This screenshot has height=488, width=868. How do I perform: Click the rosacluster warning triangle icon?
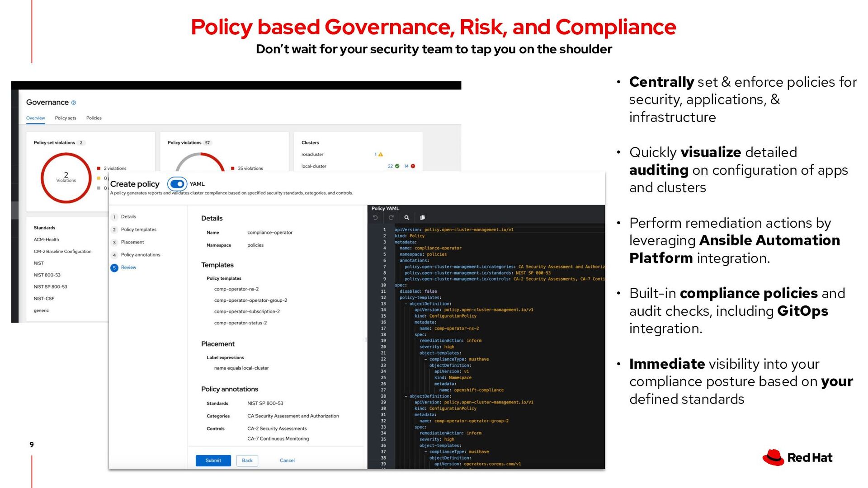pyautogui.click(x=381, y=155)
